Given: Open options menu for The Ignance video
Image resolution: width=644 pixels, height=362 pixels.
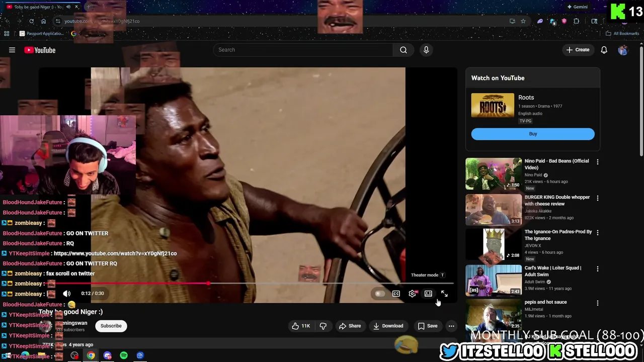Looking at the screenshot, I should [597, 233].
